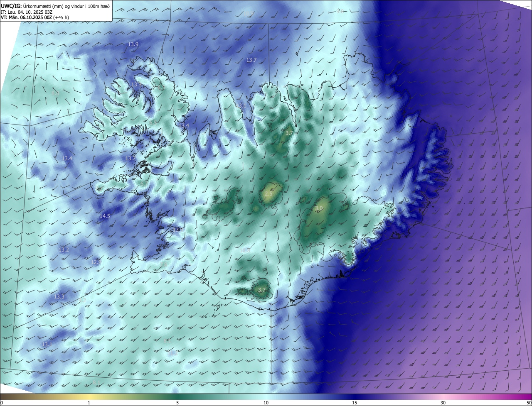Click the brown end of the color scale
The height and width of the screenshot is (406, 532).
4,396
